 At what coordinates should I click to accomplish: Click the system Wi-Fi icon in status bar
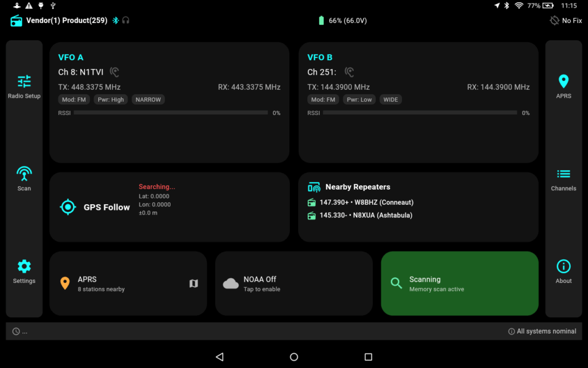[519, 5]
